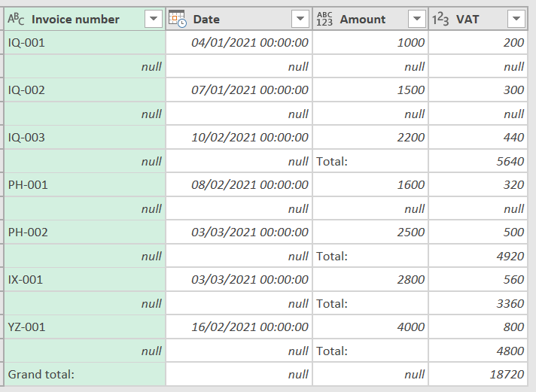The image size is (536, 392).
Task: Open the Date column filter dropdown
Action: [x=300, y=20]
